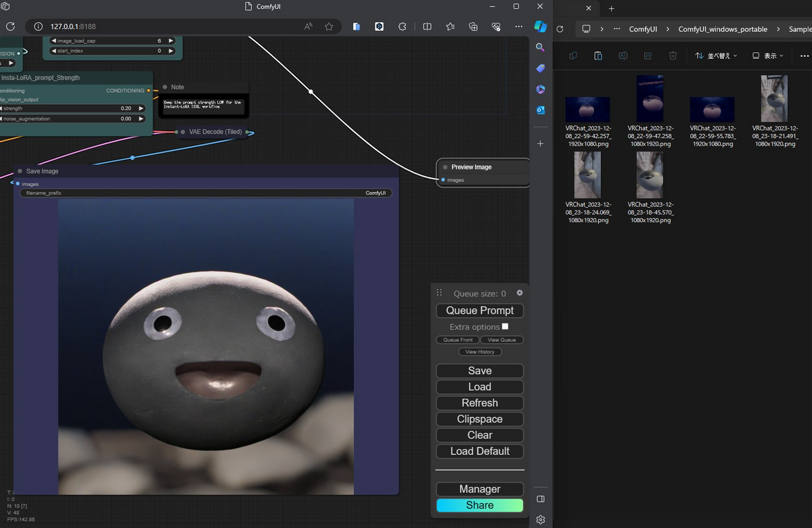Image resolution: width=812 pixels, height=528 pixels.
Task: Open Edge sidebar settings gear
Action: (541, 520)
